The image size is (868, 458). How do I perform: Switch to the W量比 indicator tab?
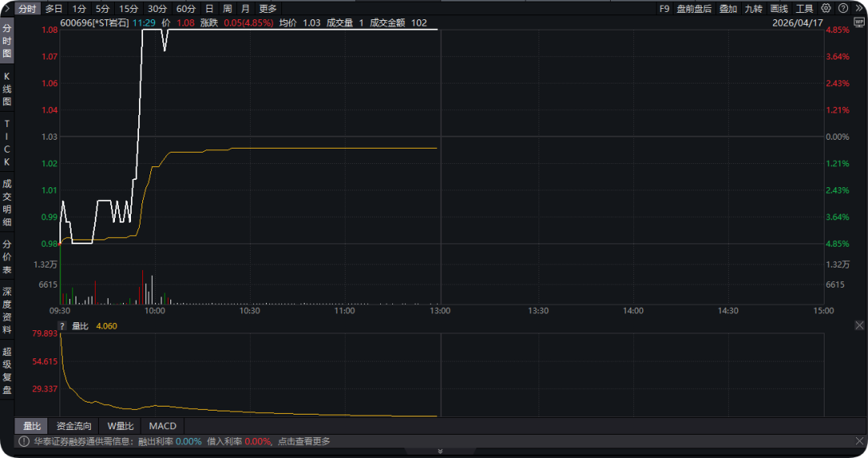[x=120, y=425]
